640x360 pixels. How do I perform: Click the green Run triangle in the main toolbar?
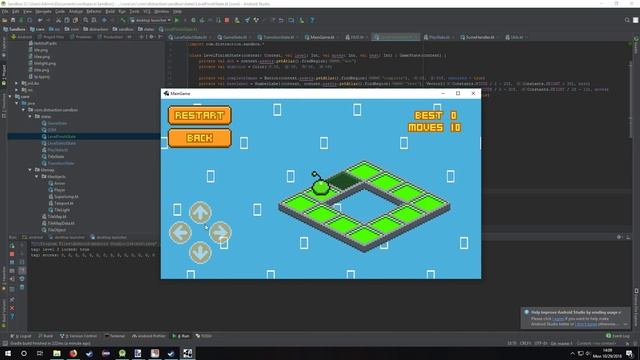coord(177,20)
